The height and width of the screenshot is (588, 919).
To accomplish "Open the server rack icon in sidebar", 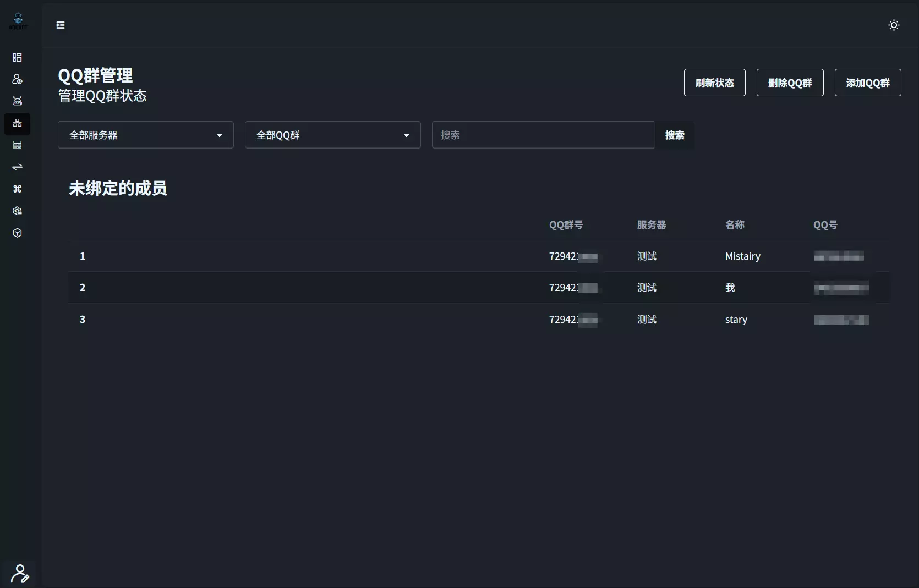I will 18,145.
